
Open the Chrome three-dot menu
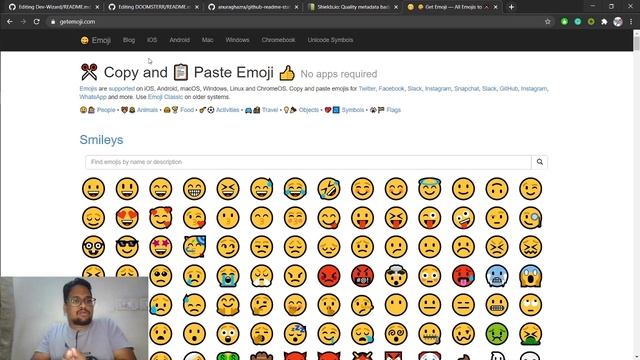click(x=631, y=22)
